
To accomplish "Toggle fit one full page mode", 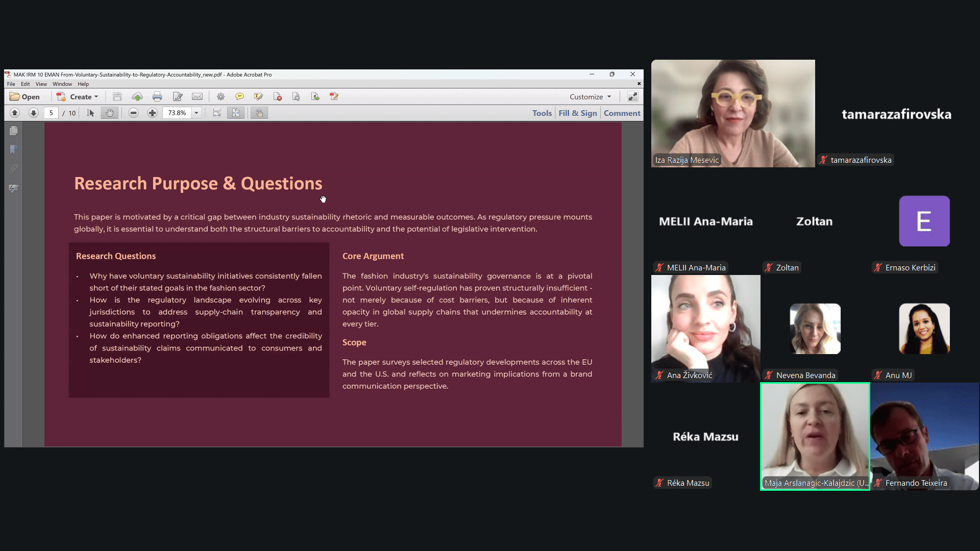I will tap(235, 113).
